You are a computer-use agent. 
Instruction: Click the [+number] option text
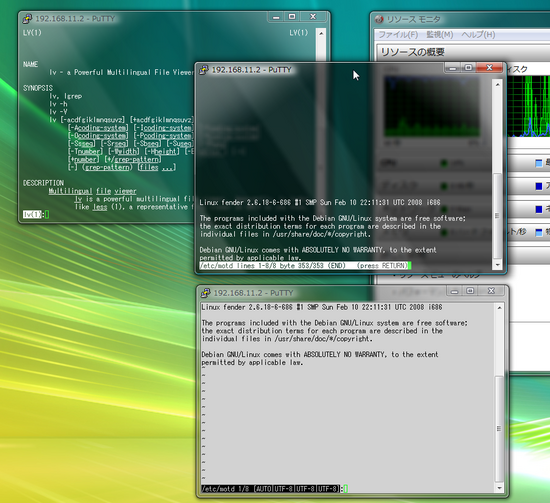pos(83,159)
